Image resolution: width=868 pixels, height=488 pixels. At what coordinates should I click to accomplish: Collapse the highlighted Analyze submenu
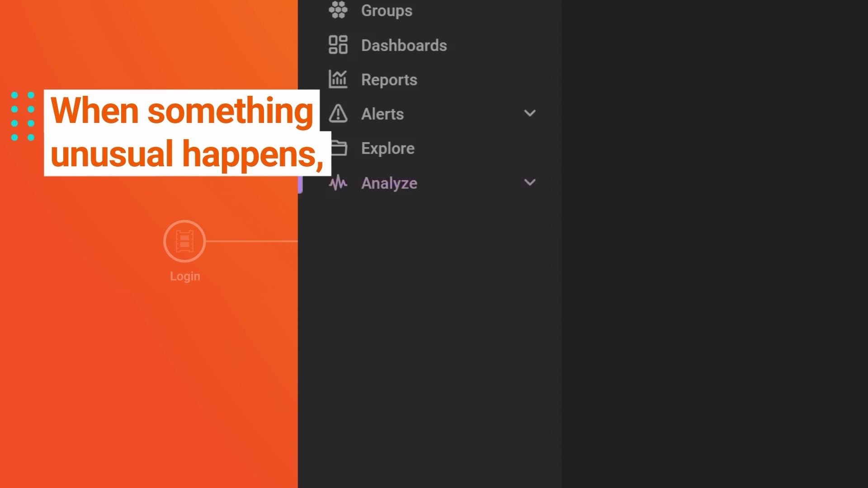pyautogui.click(x=530, y=183)
